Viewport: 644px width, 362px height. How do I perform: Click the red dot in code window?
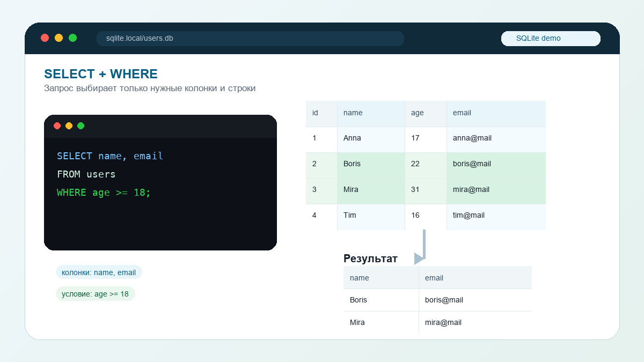(57, 126)
